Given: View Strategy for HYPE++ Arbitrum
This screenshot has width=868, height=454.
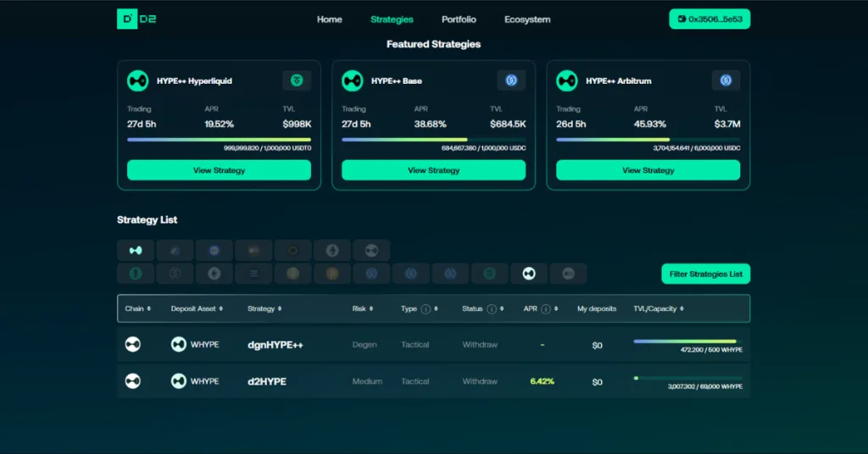Looking at the screenshot, I should tap(648, 170).
